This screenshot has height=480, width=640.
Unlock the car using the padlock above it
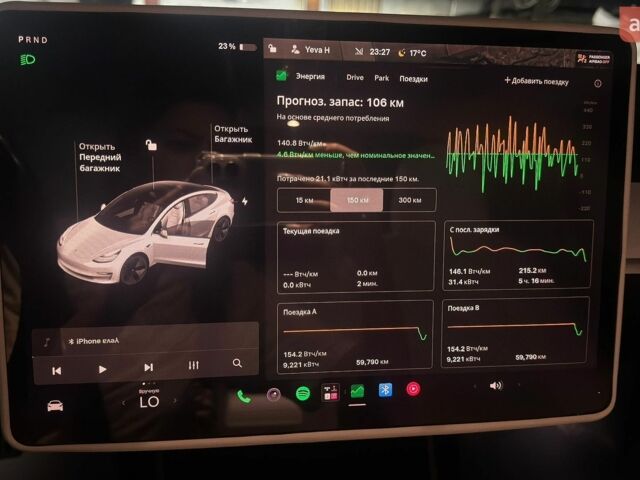pos(151,144)
